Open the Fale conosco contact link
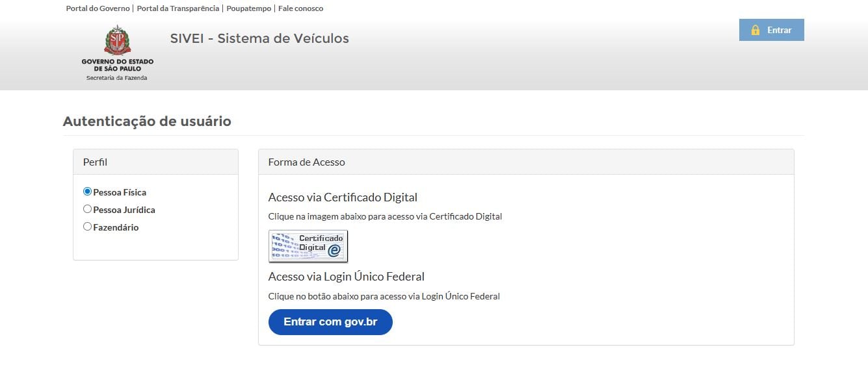The height and width of the screenshot is (365, 868). (x=300, y=8)
